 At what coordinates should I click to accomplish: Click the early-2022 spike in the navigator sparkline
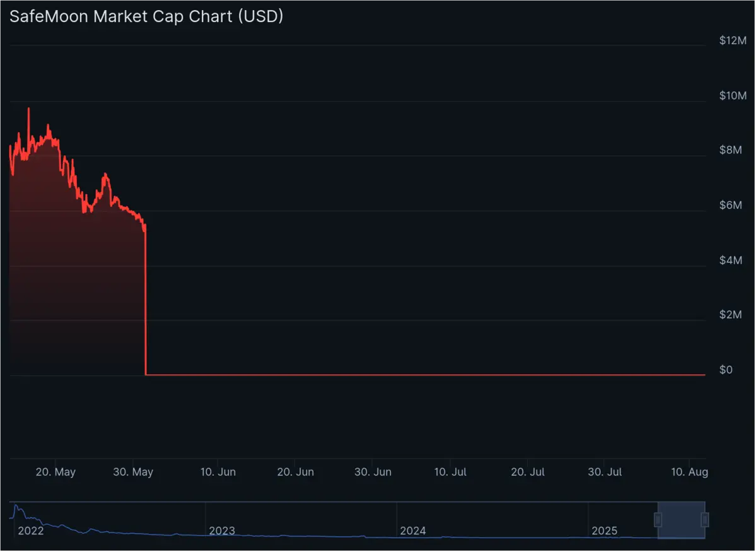click(x=16, y=507)
